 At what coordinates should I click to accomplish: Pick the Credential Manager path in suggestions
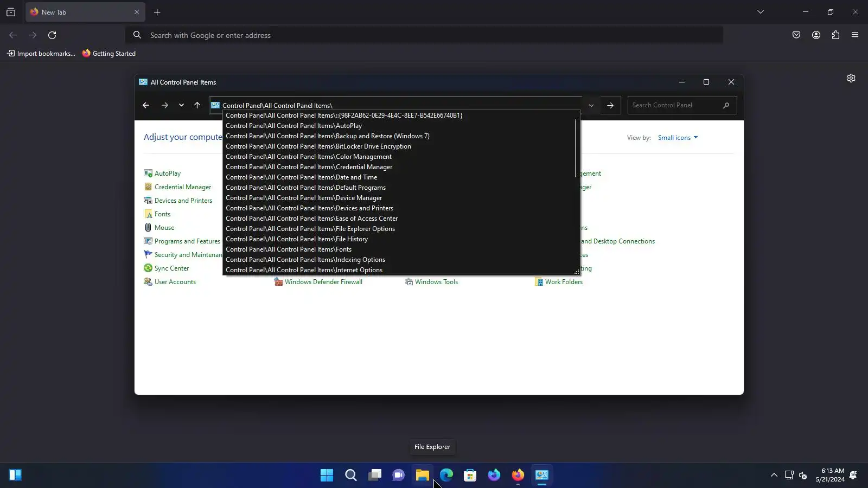[x=399, y=167]
